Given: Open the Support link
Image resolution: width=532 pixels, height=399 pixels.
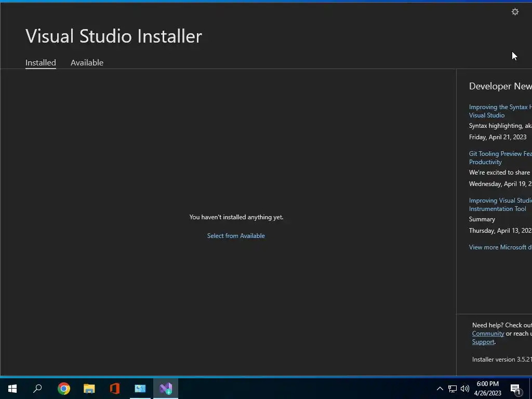Looking at the screenshot, I should [x=483, y=342].
